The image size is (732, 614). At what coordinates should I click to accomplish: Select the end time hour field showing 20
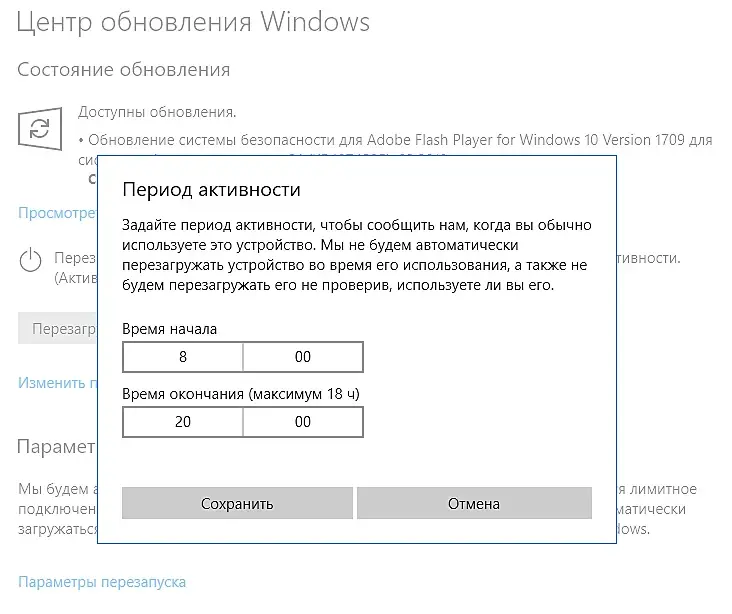tap(182, 422)
